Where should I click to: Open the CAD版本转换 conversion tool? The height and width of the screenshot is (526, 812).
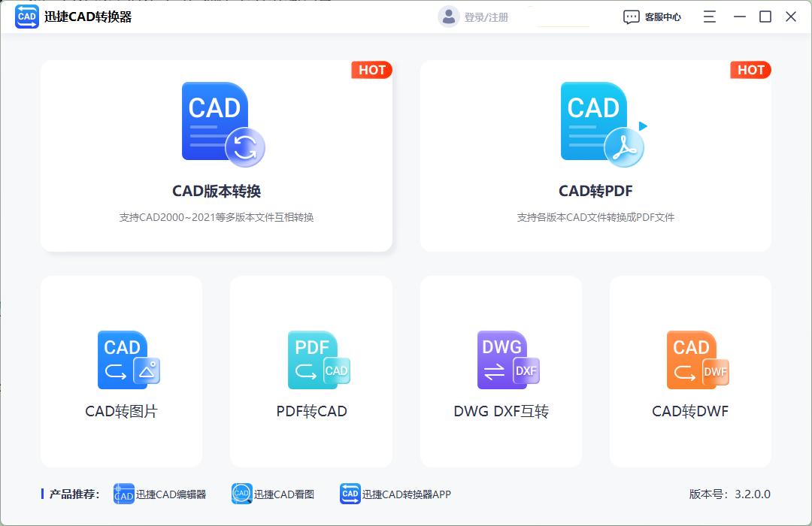(x=216, y=156)
